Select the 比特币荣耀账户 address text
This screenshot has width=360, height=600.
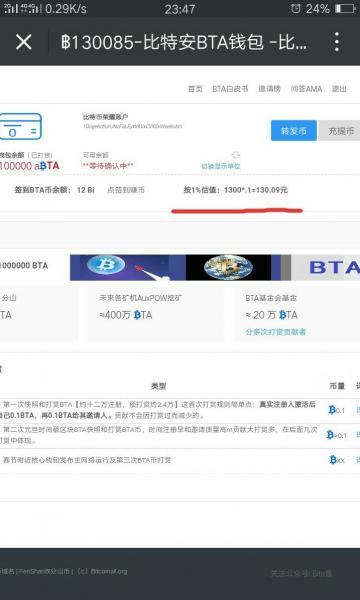coord(132,126)
